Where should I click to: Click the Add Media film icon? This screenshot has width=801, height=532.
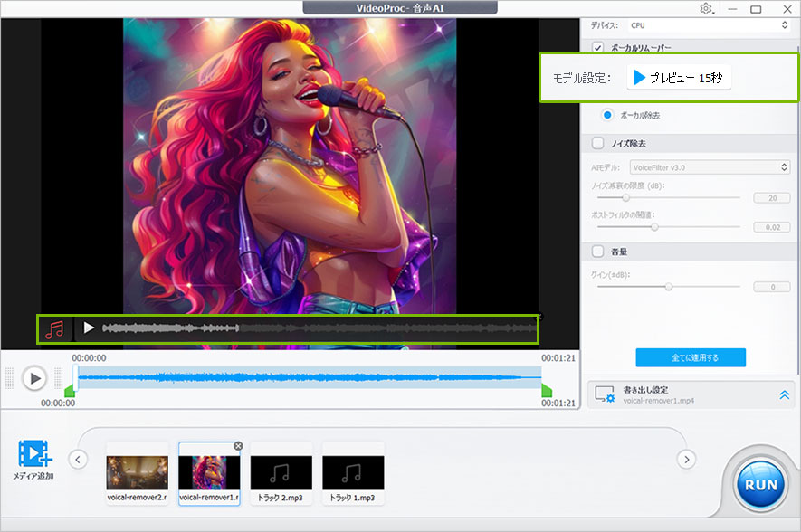tap(34, 453)
